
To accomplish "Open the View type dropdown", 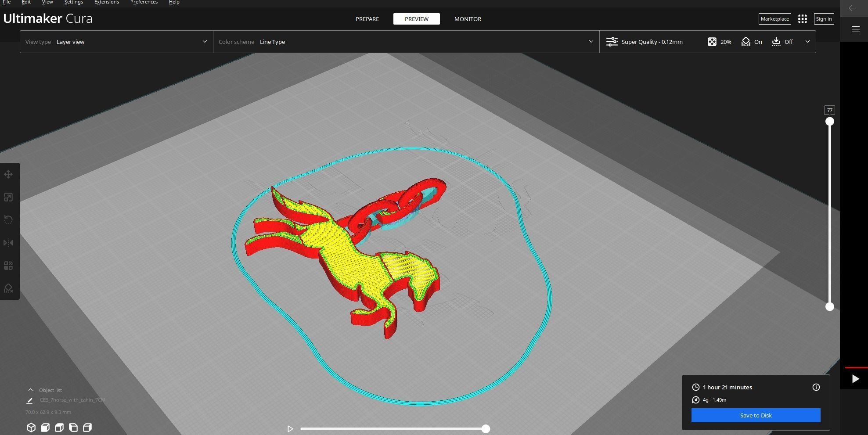I will point(116,42).
